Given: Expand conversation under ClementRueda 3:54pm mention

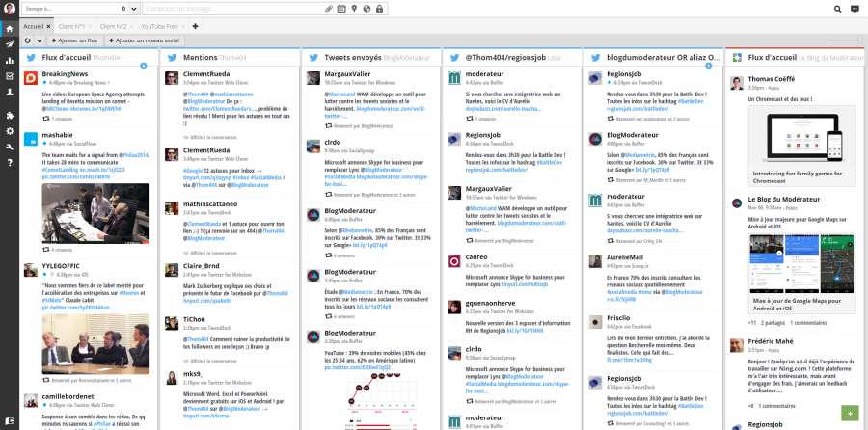Looking at the screenshot, I should point(214,137).
